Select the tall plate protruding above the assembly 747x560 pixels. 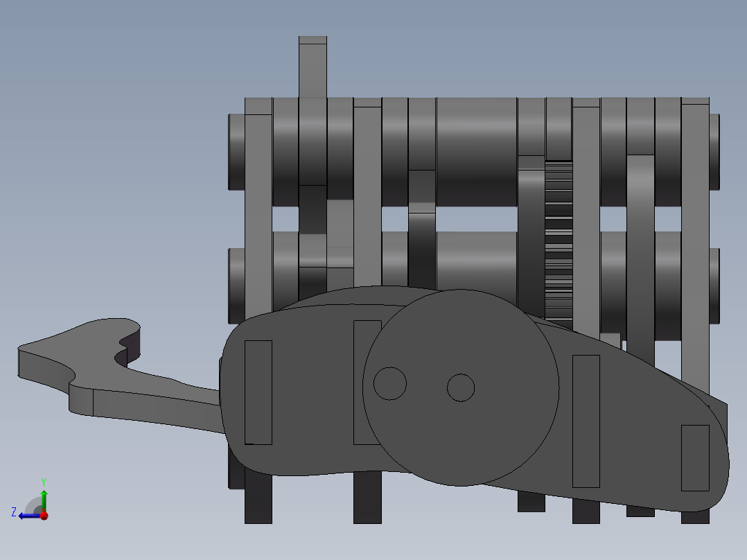[313, 67]
